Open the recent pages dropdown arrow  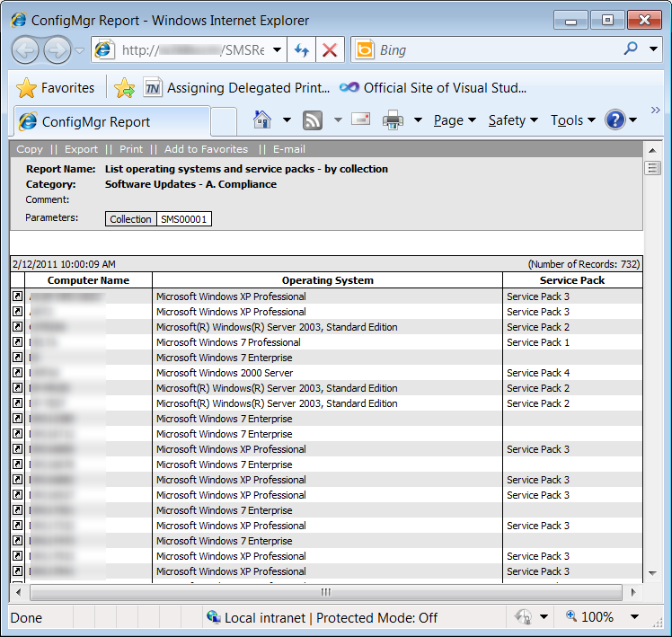pyautogui.click(x=79, y=50)
